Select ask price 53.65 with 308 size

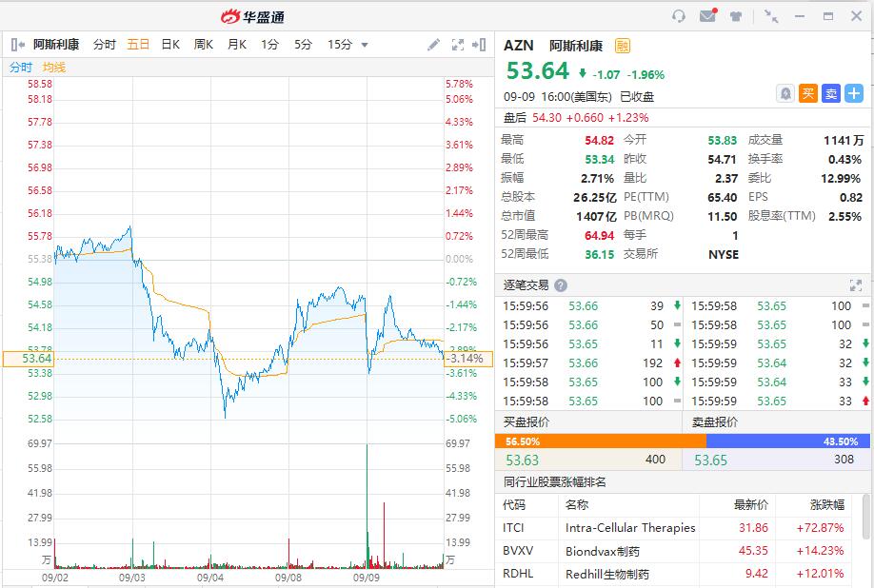point(776,460)
